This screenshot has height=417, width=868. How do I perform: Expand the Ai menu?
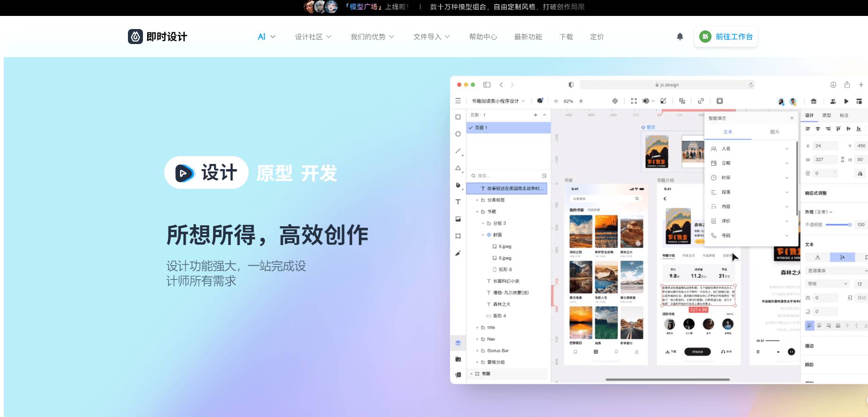point(266,37)
